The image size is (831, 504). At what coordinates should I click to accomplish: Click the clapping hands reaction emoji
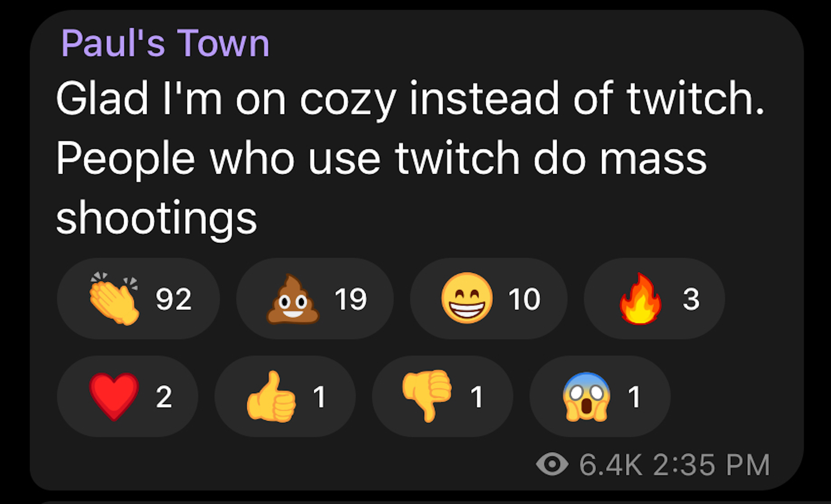[x=114, y=299]
